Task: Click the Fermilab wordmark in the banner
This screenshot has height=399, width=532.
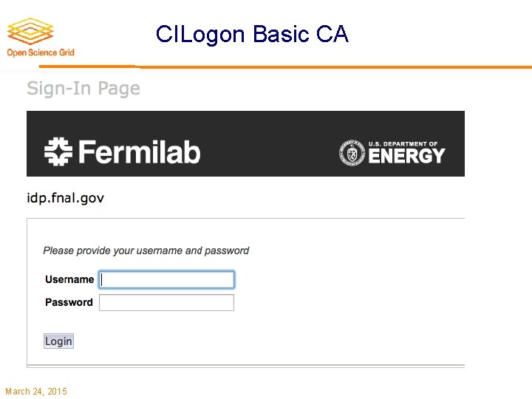Action: [x=138, y=152]
